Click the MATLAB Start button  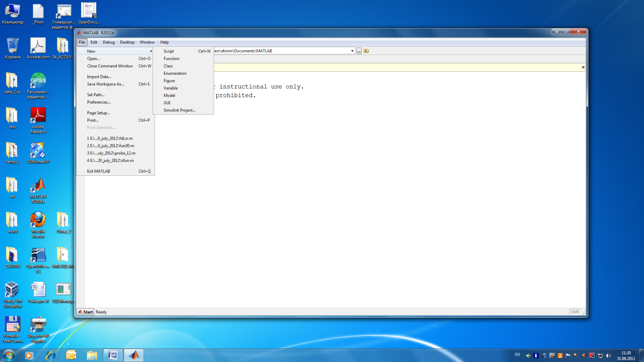(x=85, y=312)
